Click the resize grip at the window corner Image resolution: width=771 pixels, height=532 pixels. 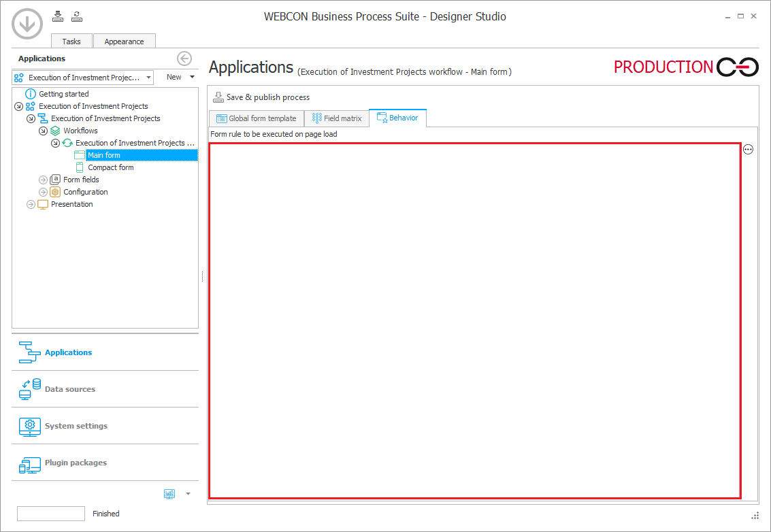(755, 515)
